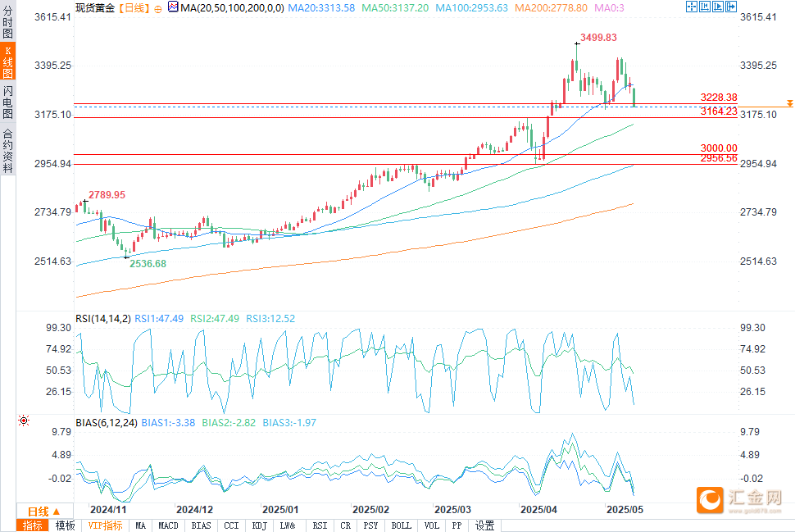Switch to the 模板 bottom tab

click(x=65, y=525)
